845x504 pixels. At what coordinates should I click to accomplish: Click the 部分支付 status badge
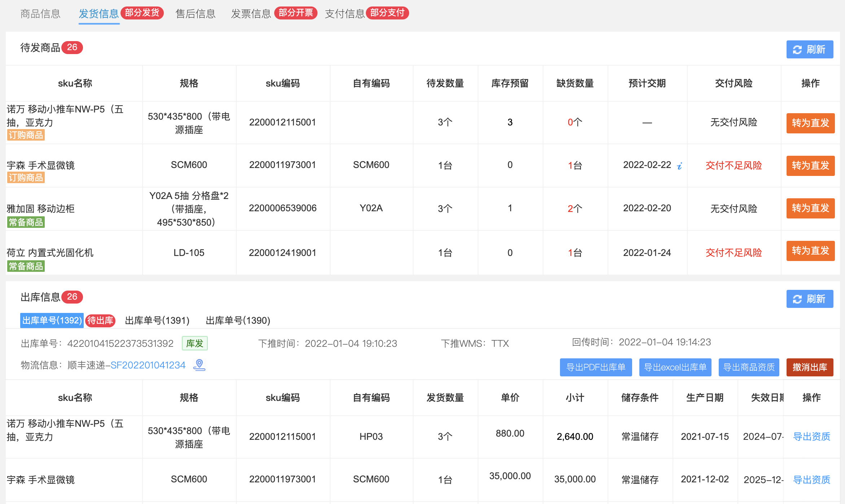[388, 13]
